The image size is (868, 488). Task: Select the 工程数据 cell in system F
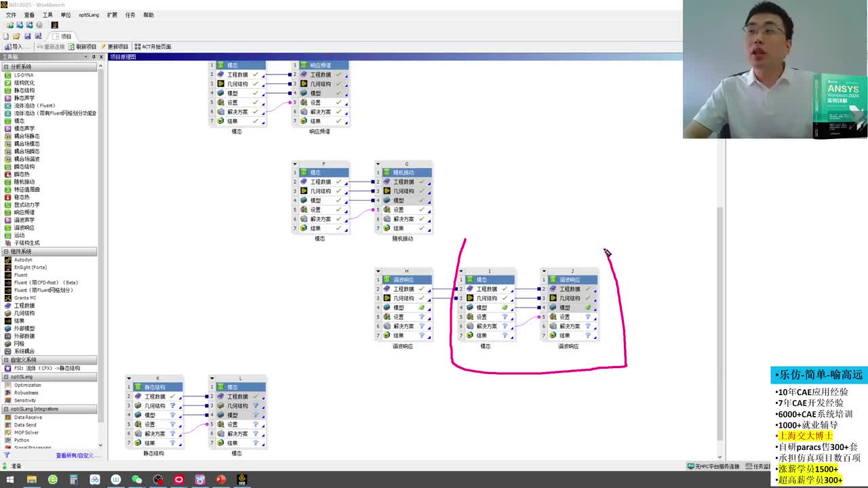point(320,182)
